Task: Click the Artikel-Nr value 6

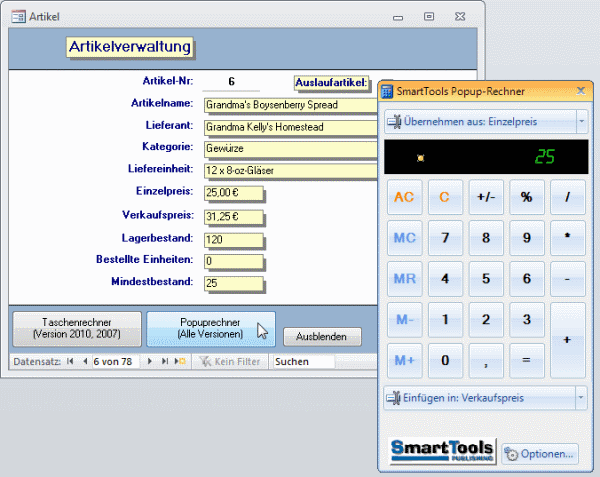Action: pyautogui.click(x=231, y=82)
